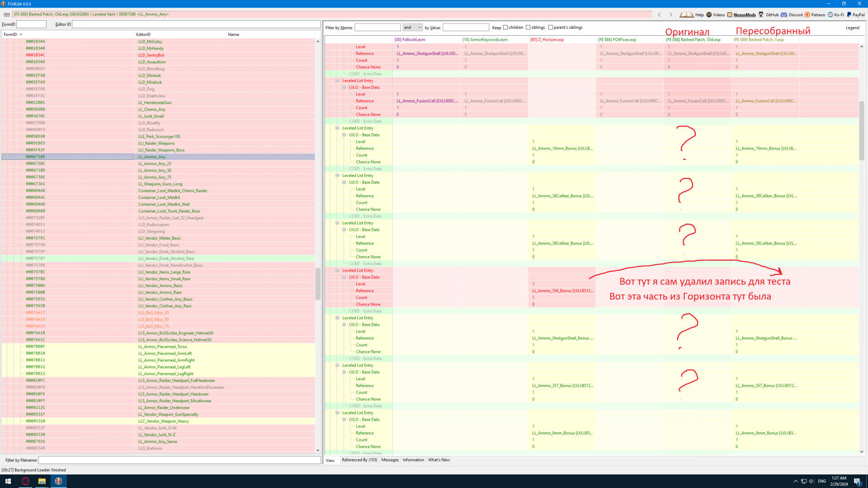The image size is (868, 488).
Task: Click the Discord icon
Action: (784, 14)
